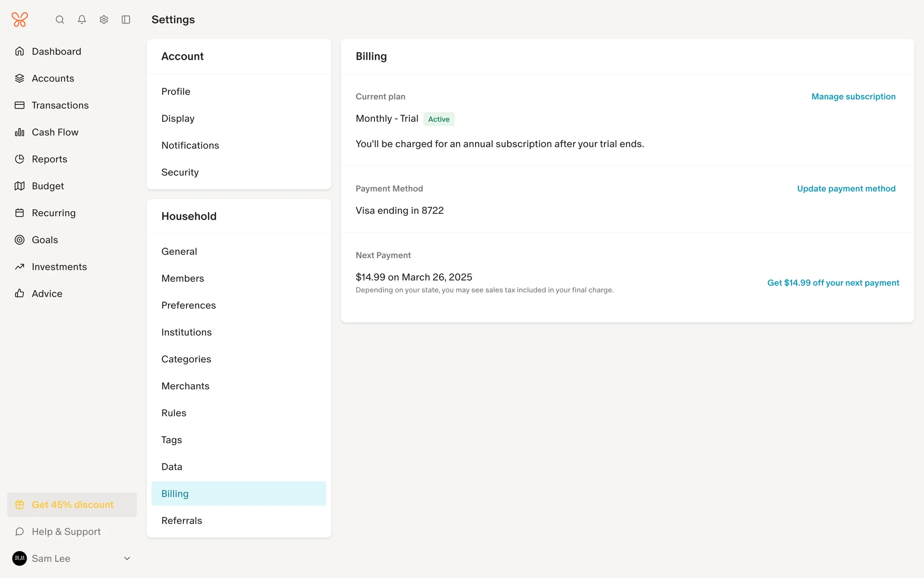Click the settings gear icon
Screen dimensions: 924x578
tap(104, 20)
